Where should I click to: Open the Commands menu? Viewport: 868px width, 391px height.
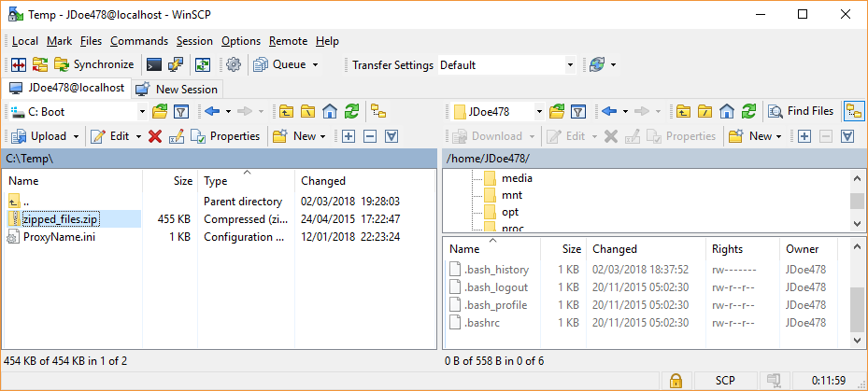pos(139,41)
